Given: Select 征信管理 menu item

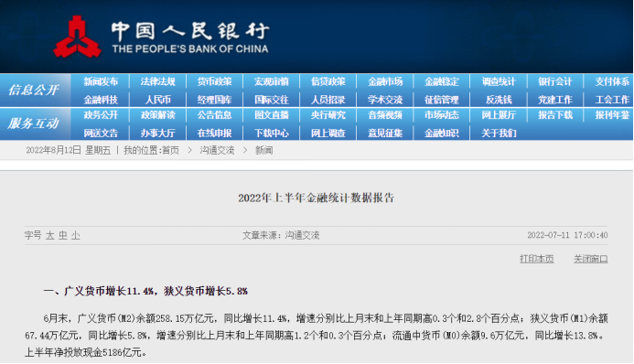Looking at the screenshot, I should (442, 100).
